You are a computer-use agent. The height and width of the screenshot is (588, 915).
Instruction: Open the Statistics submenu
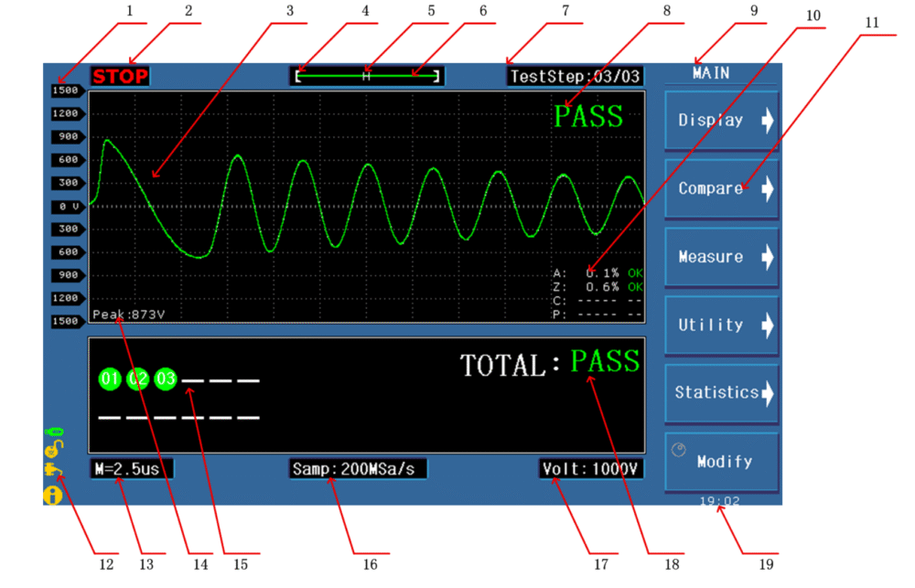(721, 393)
